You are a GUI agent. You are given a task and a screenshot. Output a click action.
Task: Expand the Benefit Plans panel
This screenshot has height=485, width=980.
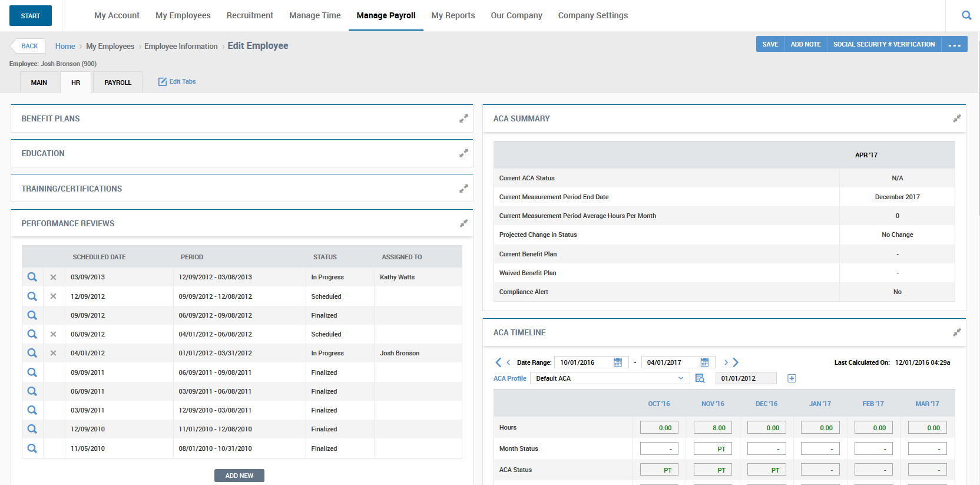463,118
